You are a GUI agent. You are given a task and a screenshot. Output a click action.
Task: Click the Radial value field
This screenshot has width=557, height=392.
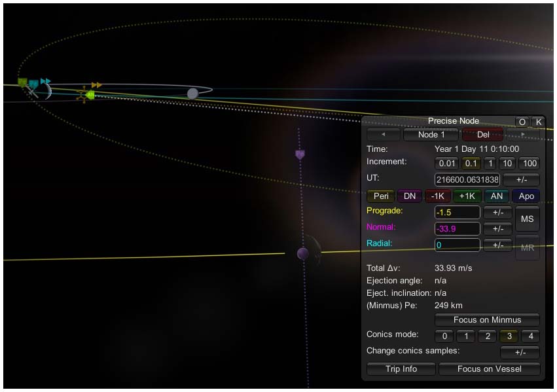[457, 245]
